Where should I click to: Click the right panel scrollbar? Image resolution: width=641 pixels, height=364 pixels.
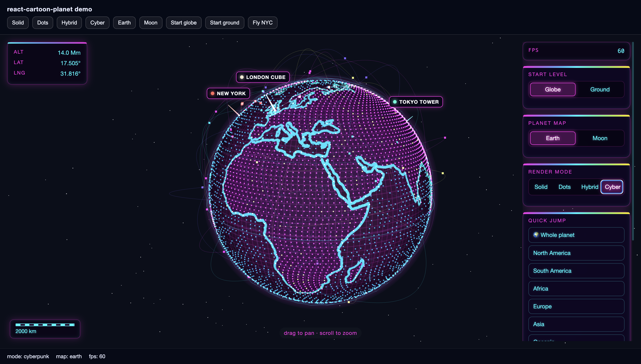633,141
